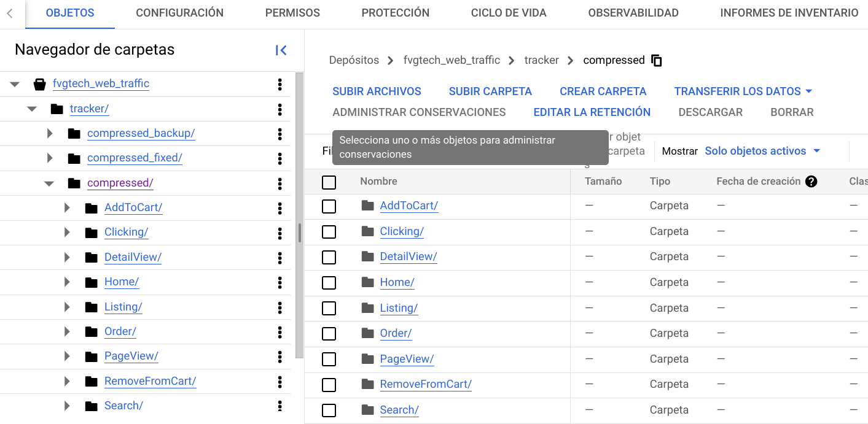Switch to the Permisos tab
Screen dimensions: 868x424
(292, 13)
